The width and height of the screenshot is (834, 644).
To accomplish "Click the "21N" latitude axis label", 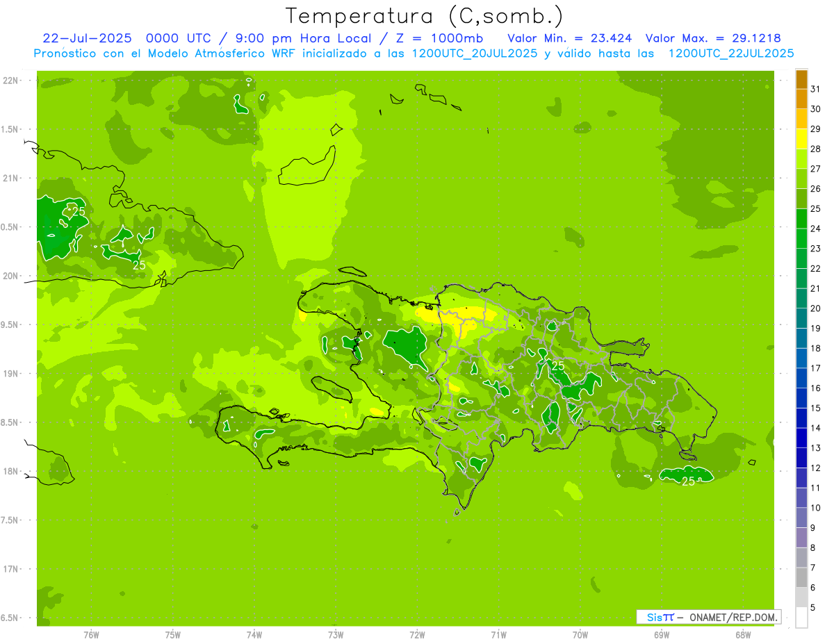I will tap(10, 179).
